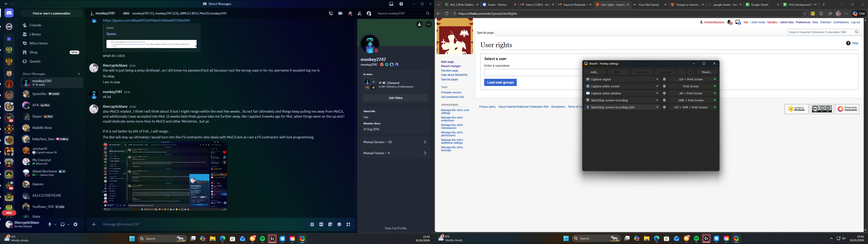Open the Capture active window task dropdown

tap(657, 94)
